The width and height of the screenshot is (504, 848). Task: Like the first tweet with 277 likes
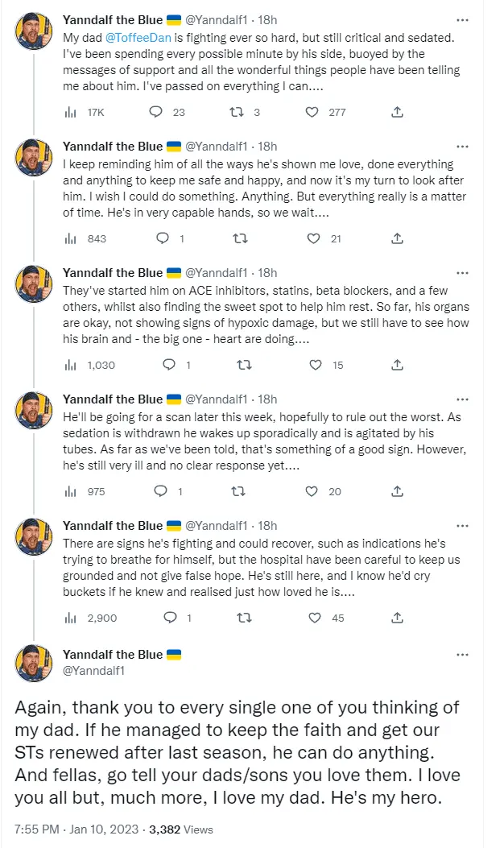click(312, 113)
